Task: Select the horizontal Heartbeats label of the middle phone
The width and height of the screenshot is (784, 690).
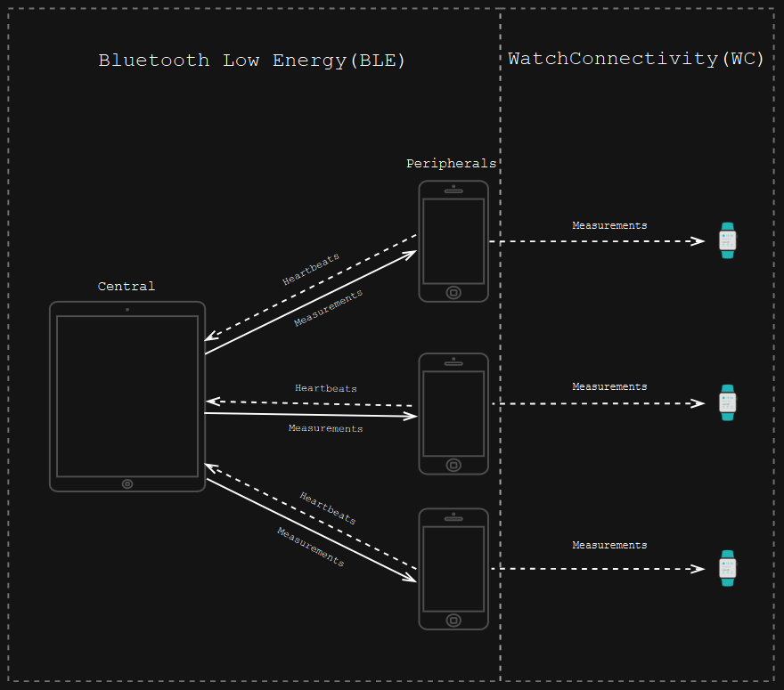Action: [x=326, y=388]
